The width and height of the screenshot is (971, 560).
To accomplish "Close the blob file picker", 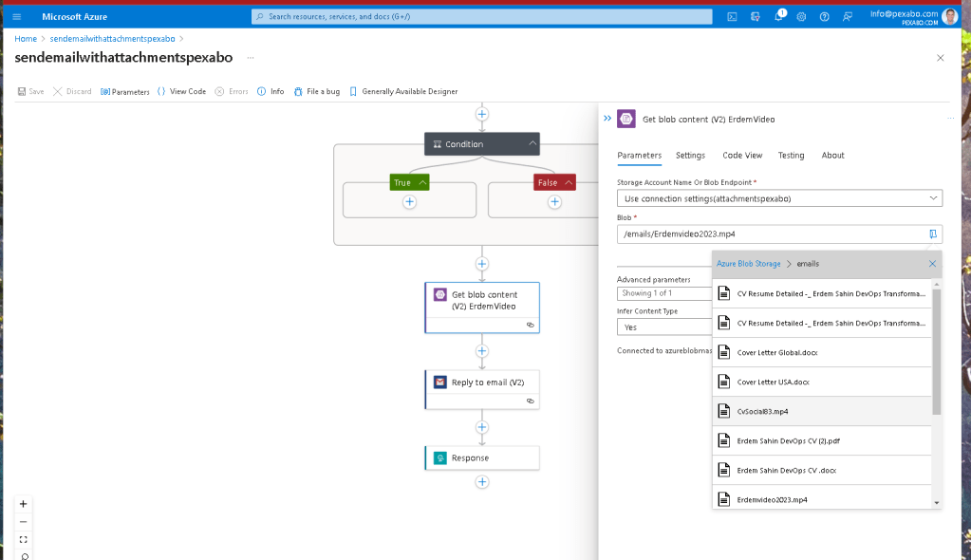I will click(x=932, y=264).
